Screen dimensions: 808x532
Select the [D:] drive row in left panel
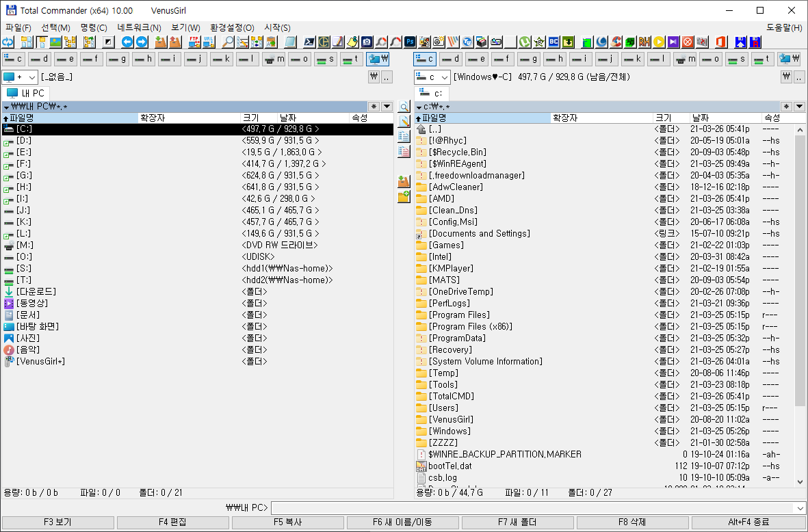point(197,141)
